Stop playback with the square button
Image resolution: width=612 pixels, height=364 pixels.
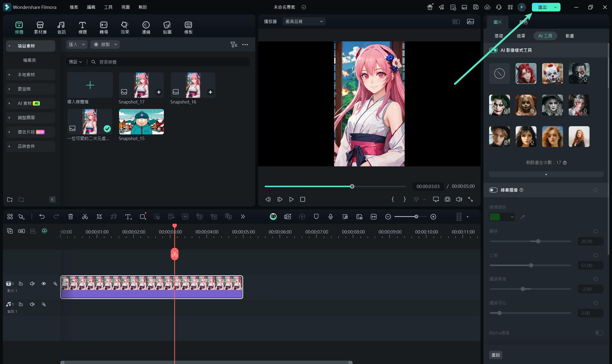pyautogui.click(x=303, y=199)
